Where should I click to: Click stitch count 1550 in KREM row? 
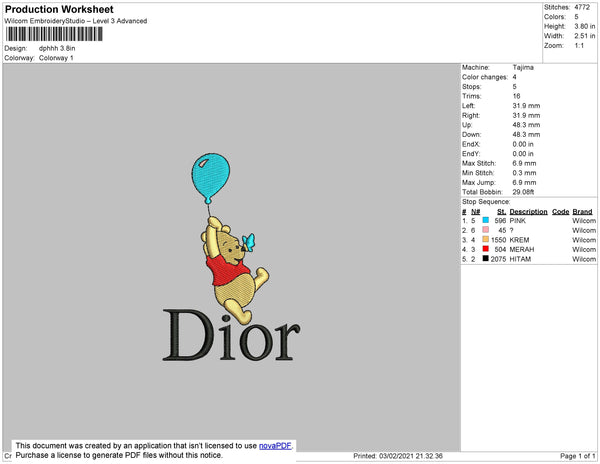coord(499,240)
